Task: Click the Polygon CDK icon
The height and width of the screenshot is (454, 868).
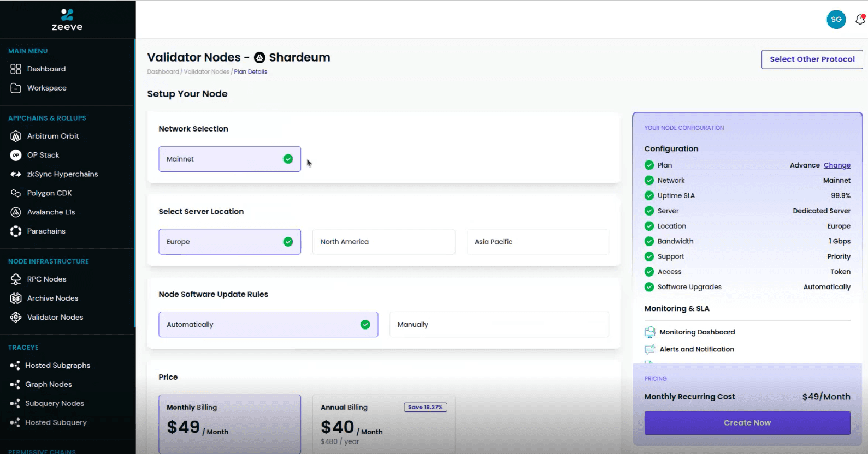Action: (x=16, y=193)
